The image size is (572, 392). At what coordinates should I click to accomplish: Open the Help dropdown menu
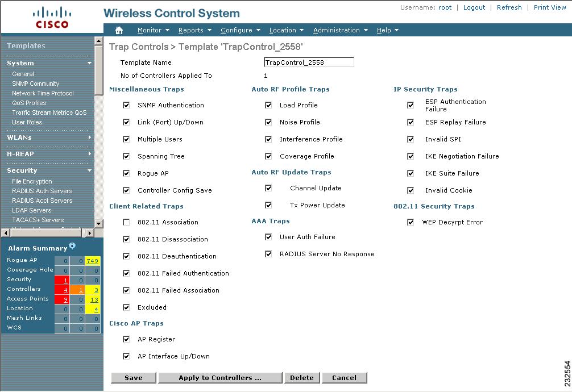pos(387,30)
